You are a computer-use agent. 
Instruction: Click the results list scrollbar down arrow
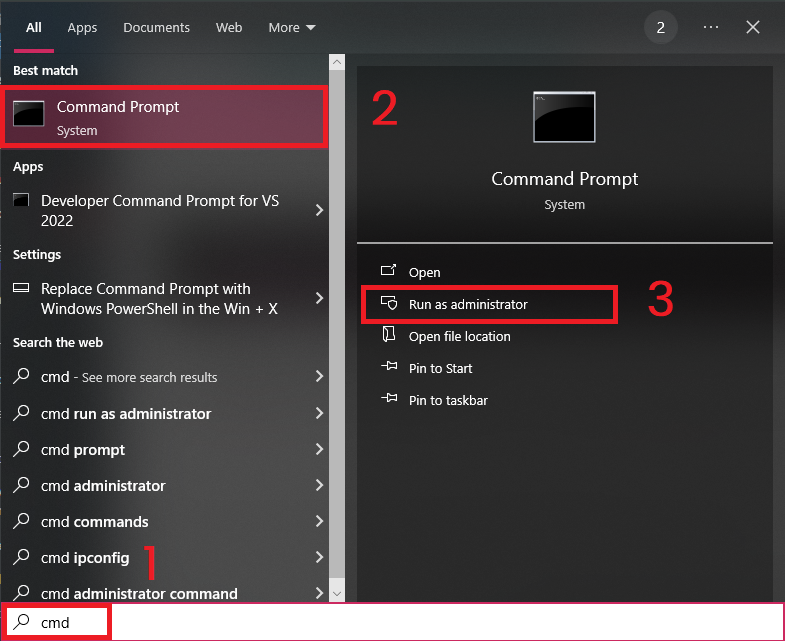click(337, 594)
